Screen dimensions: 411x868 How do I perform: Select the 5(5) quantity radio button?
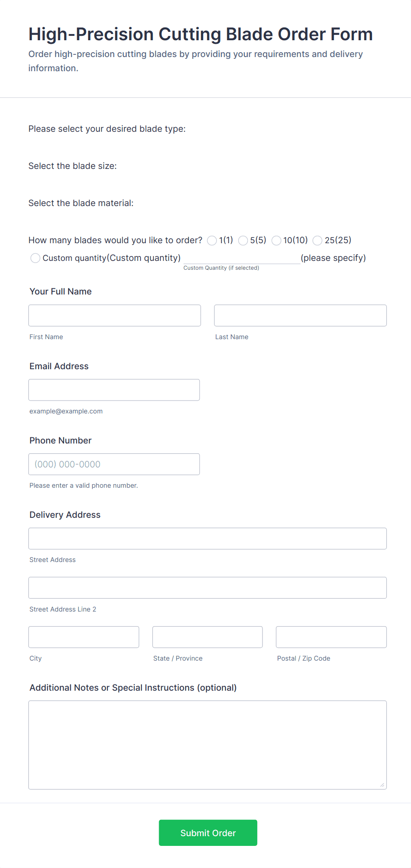243,241
